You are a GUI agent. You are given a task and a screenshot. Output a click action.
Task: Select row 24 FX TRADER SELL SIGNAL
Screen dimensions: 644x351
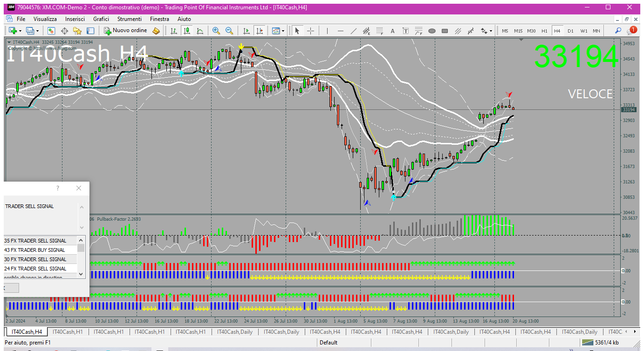point(40,269)
